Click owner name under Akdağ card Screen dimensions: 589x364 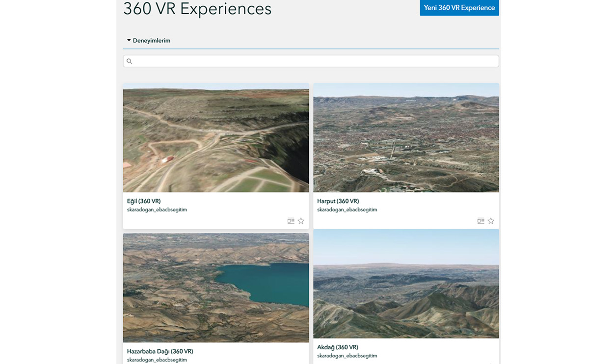[x=347, y=356]
